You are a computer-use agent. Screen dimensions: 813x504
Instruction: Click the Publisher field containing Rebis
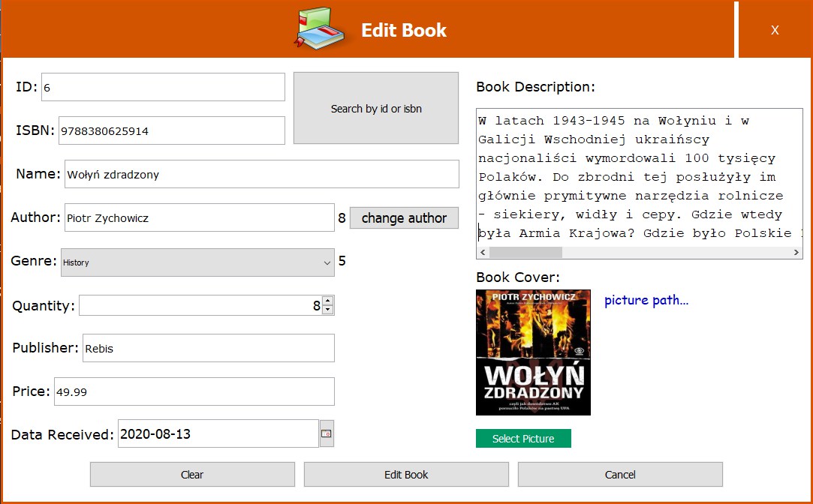point(209,348)
